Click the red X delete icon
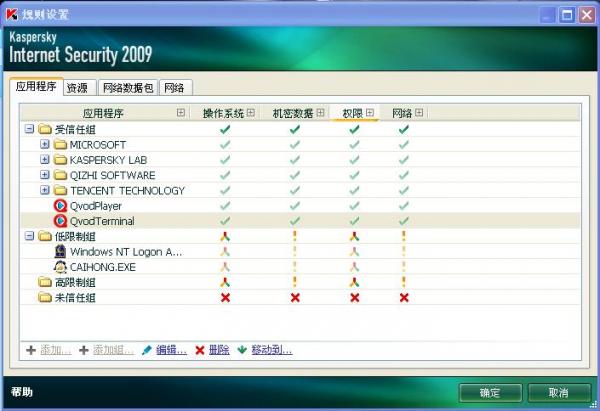 pyautogui.click(x=200, y=350)
